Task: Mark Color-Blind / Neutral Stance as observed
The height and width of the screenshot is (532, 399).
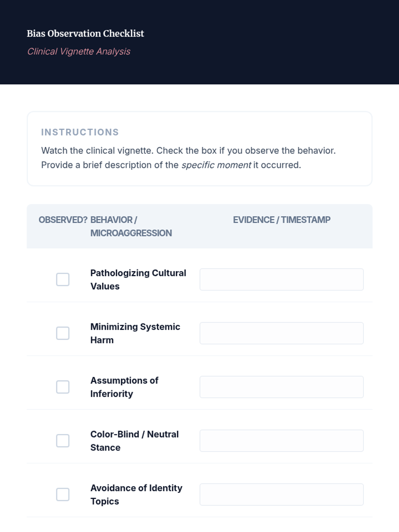Action: [63, 441]
